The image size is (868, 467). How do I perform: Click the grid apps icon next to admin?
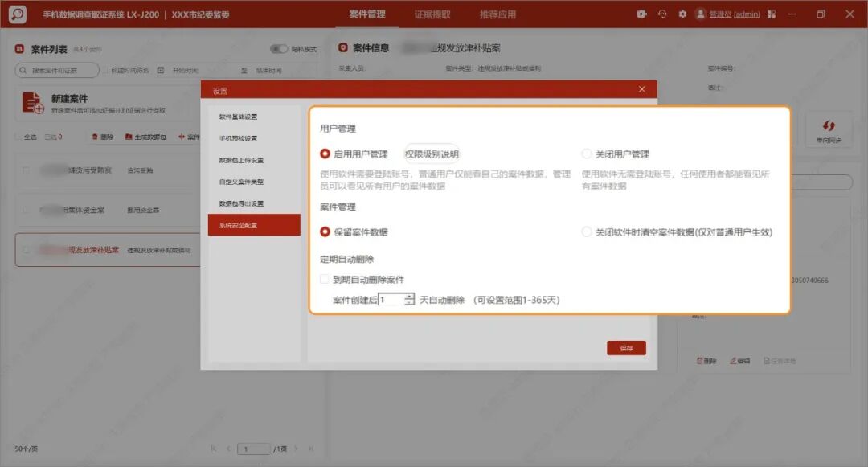(x=772, y=14)
